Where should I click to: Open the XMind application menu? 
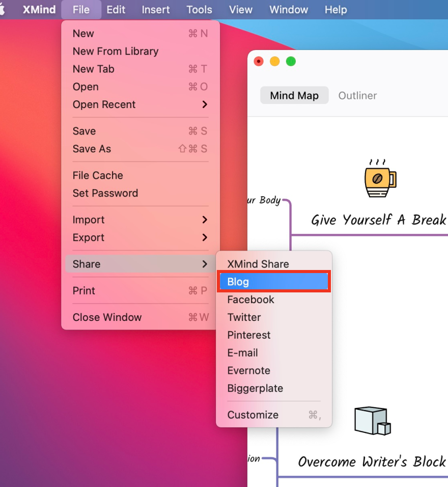tap(39, 10)
